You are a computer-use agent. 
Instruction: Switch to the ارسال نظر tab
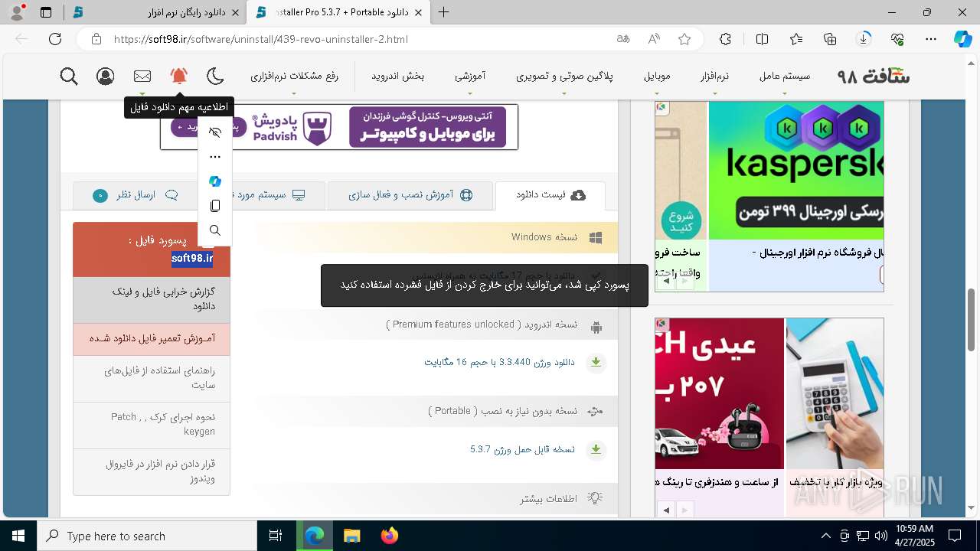click(x=135, y=195)
